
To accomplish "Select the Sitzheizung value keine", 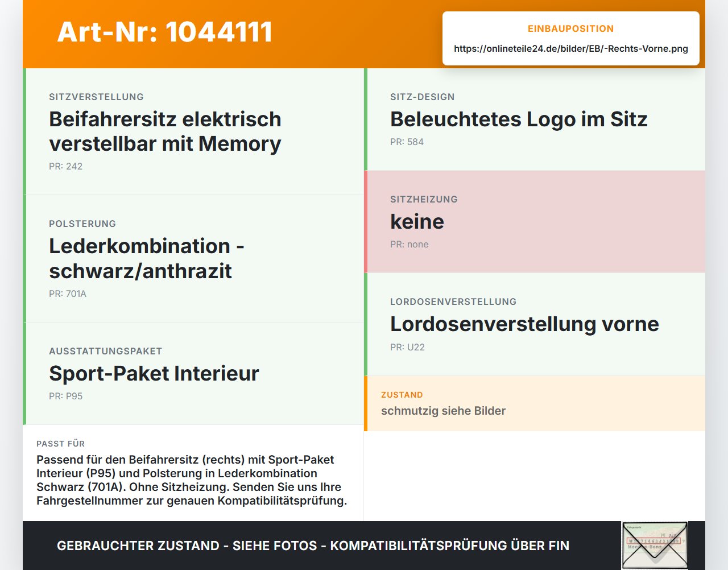I will pos(417,222).
